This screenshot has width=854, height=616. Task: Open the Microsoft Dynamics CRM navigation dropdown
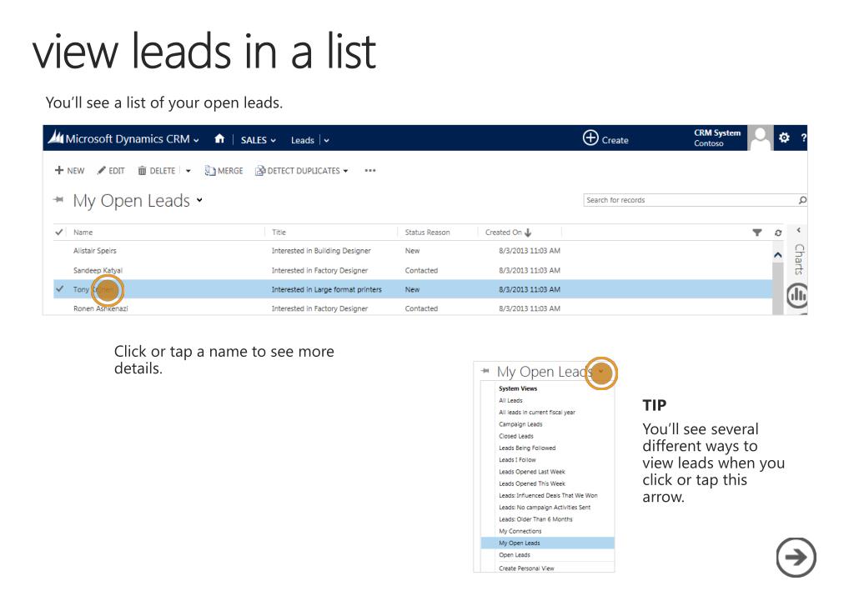coord(196,140)
